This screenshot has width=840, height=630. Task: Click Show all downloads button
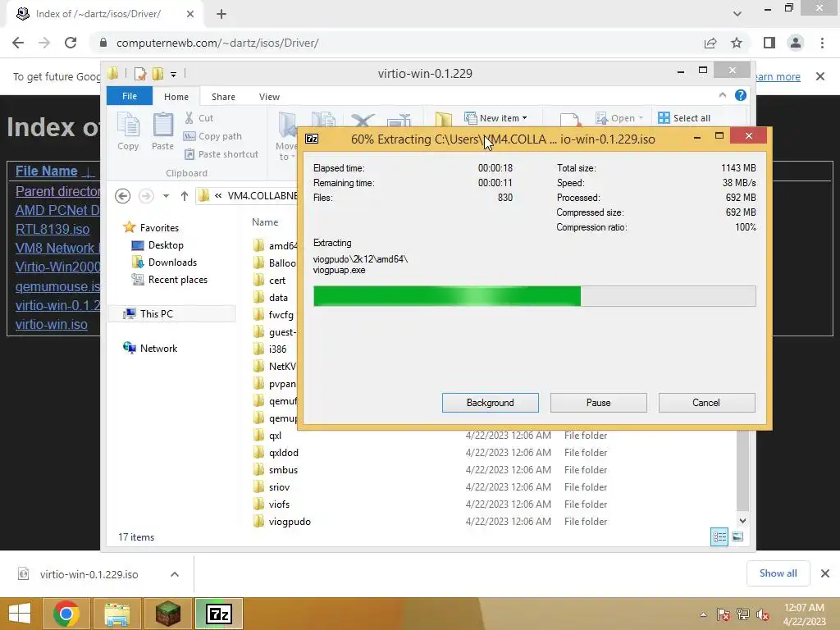pyautogui.click(x=778, y=573)
